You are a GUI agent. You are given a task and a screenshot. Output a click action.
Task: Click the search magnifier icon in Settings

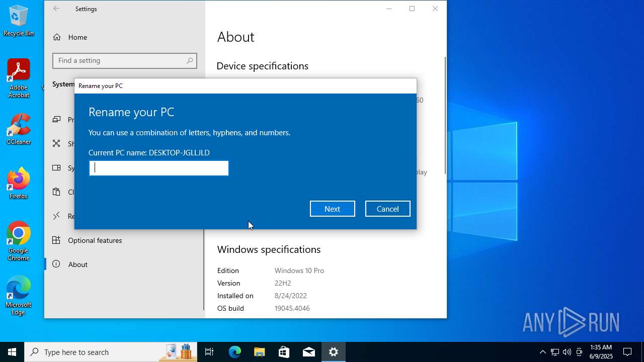coord(190,61)
